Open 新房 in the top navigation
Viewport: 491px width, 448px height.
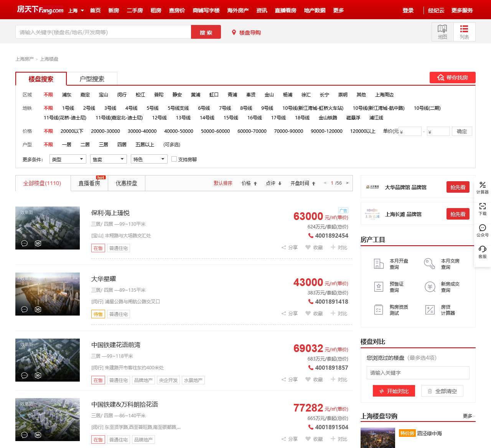(x=114, y=10)
